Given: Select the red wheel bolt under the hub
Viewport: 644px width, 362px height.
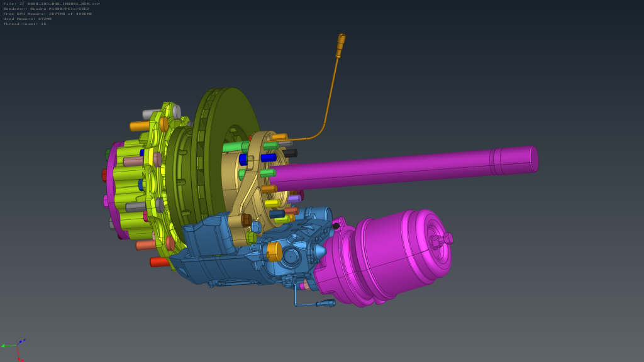Looking at the screenshot, I should tap(159, 262).
